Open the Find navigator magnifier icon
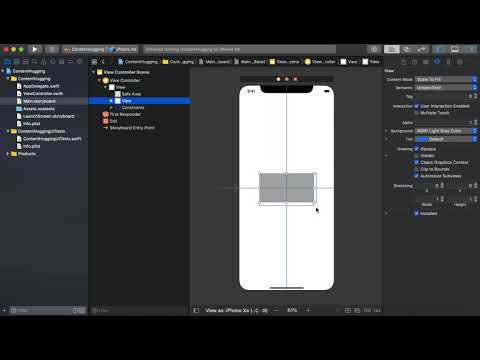480x360 pixels. [34, 62]
